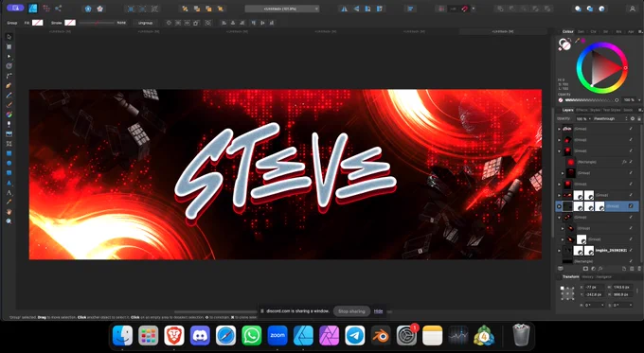Toggle the lock icon in Layers panel

tap(639, 118)
